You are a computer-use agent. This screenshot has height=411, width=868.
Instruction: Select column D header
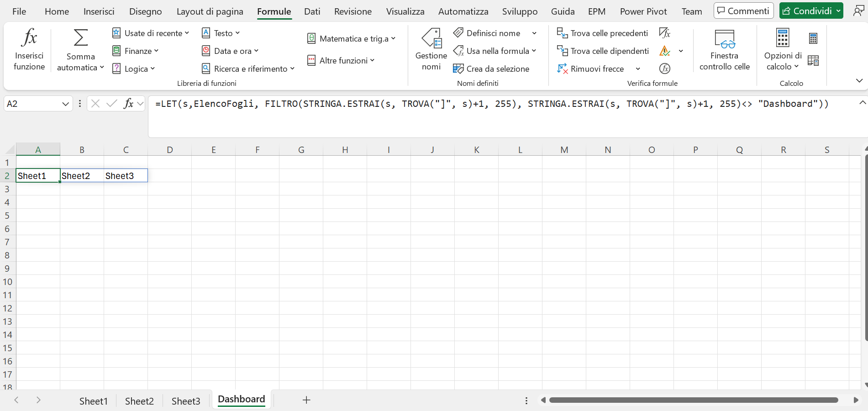tap(169, 150)
